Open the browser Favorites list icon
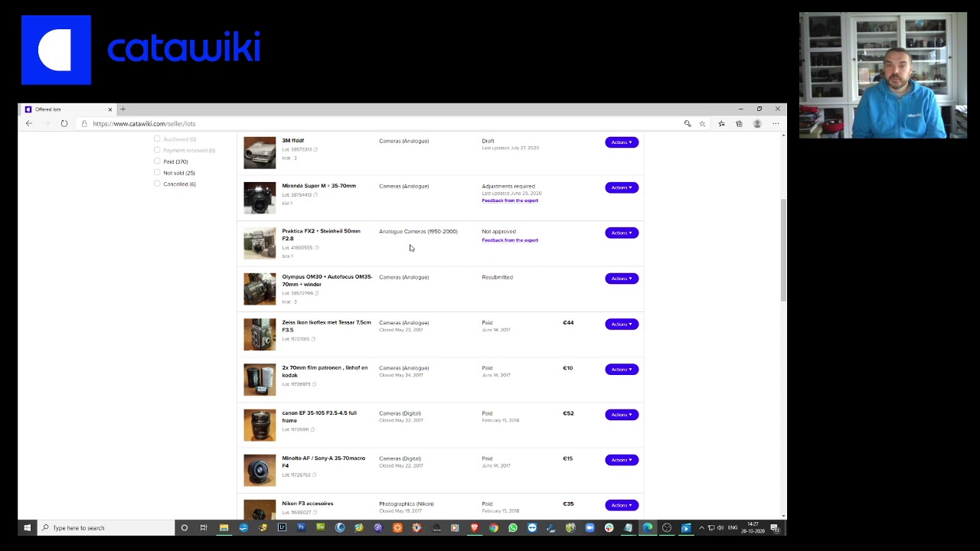 point(721,123)
